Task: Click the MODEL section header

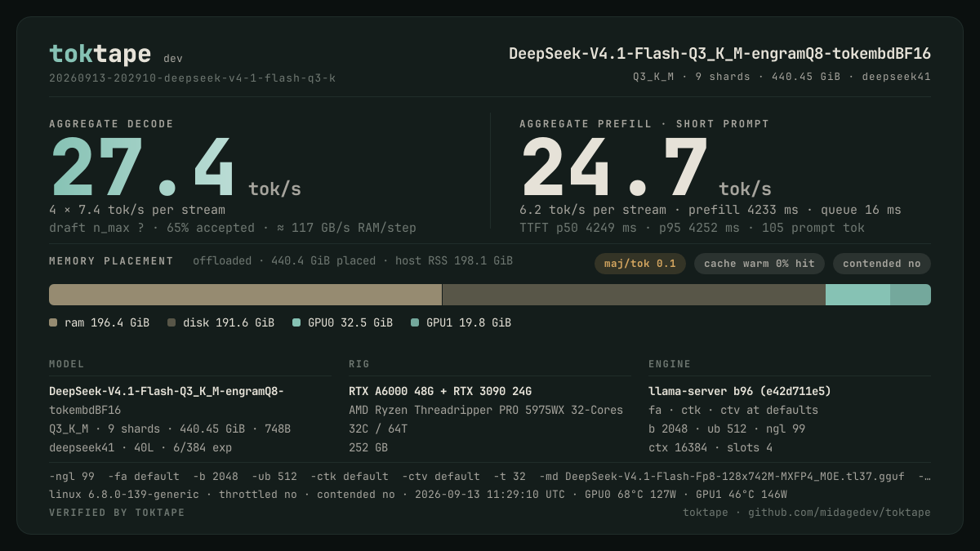Action: (67, 364)
